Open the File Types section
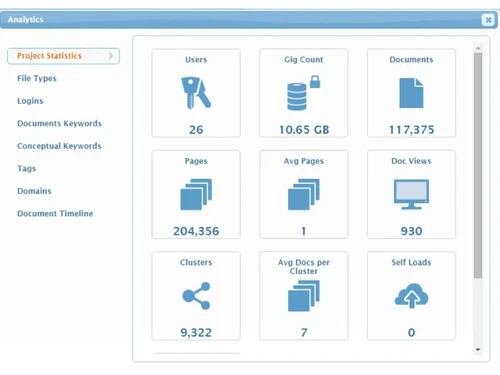This screenshot has width=500, height=375. pyautogui.click(x=37, y=78)
